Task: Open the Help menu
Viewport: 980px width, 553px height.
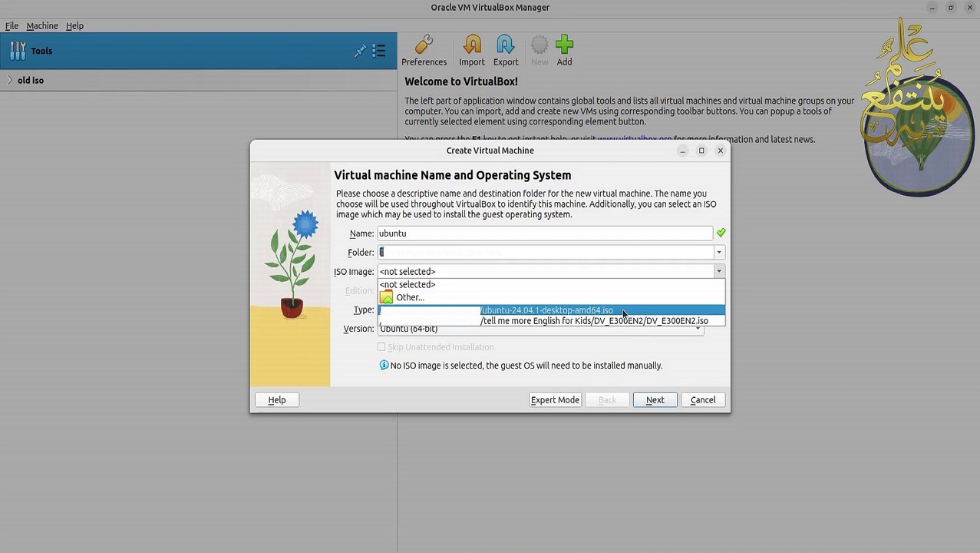Action: (x=74, y=25)
